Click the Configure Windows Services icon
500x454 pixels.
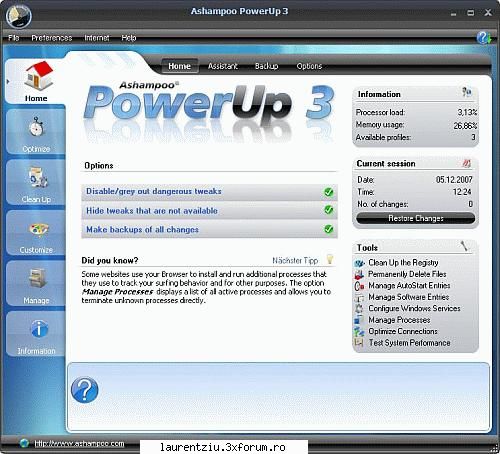[359, 309]
